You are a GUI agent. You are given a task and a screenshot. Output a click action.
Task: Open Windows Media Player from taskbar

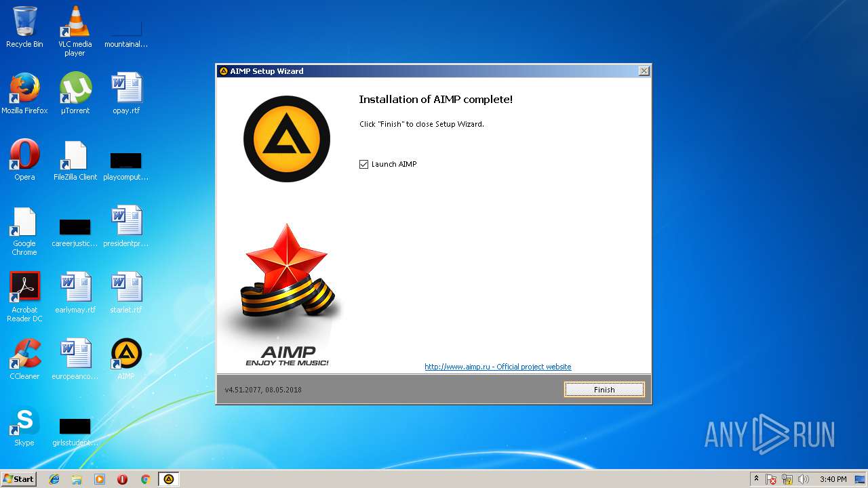point(100,479)
